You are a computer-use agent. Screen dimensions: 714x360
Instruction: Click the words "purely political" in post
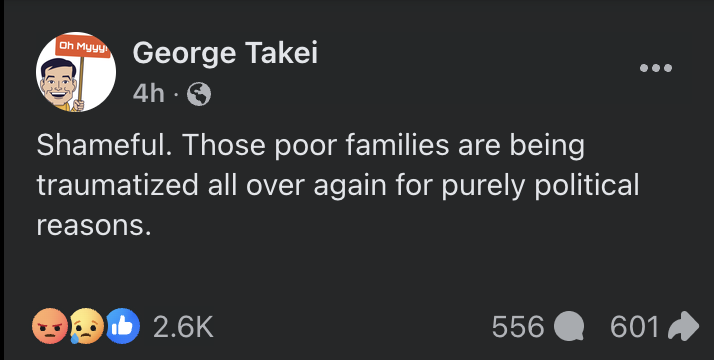[x=540, y=186]
